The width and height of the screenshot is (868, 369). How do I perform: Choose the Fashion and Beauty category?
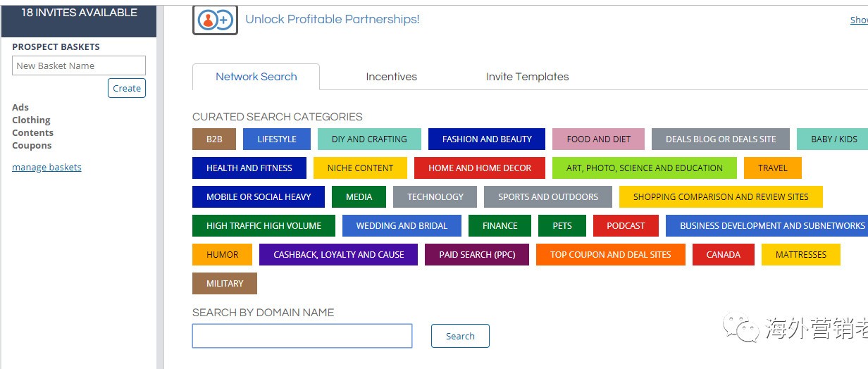[487, 139]
